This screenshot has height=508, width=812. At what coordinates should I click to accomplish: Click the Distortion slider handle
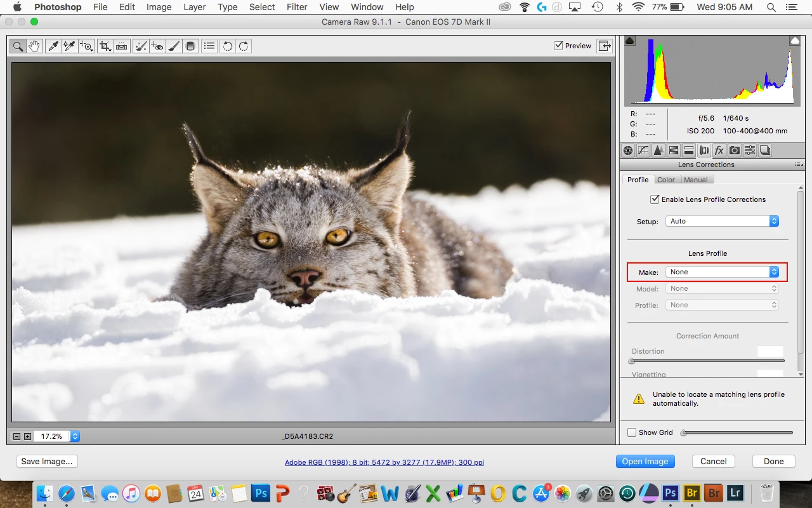(x=631, y=361)
